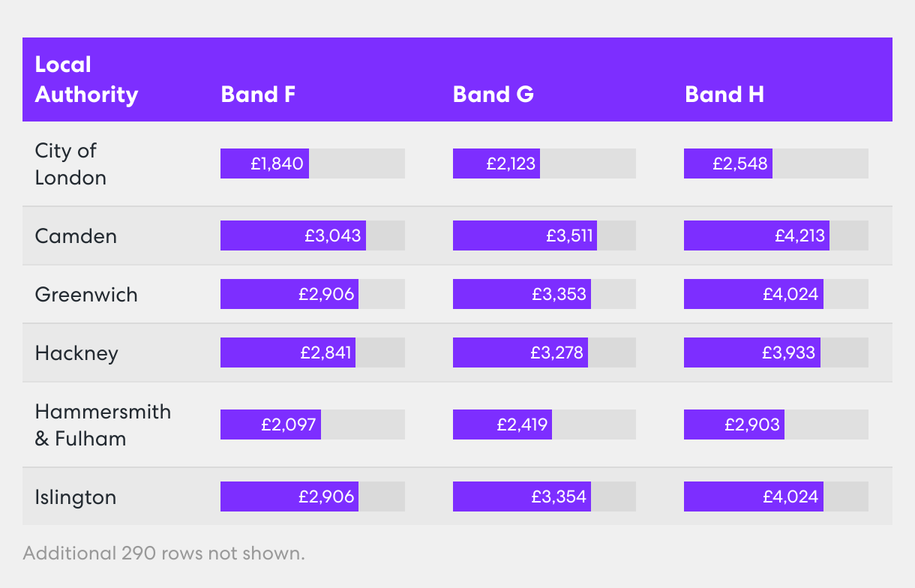Image resolution: width=915 pixels, height=588 pixels.
Task: Click Camden's £3,043 Band F bar
Action: pos(293,235)
